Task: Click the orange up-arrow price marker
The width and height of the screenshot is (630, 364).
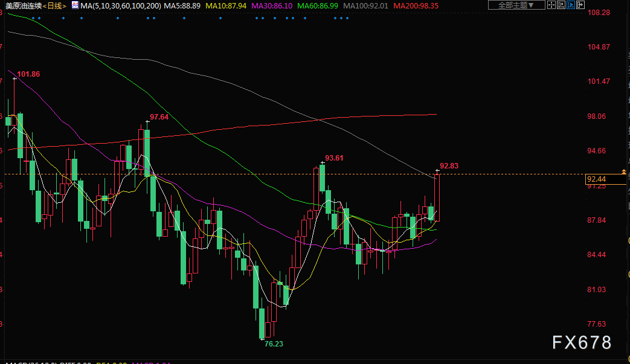Action: (x=623, y=172)
